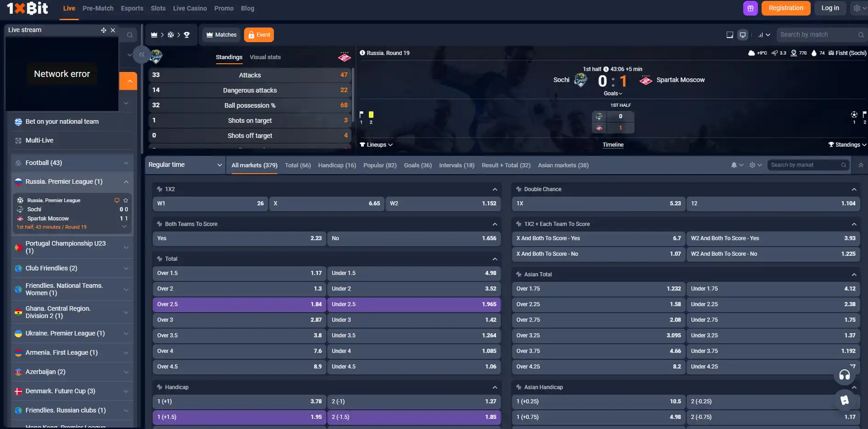Screen dimensions: 868x429
Task: Click the Spartak Moscow crest in stats panel
Action: 344,57
